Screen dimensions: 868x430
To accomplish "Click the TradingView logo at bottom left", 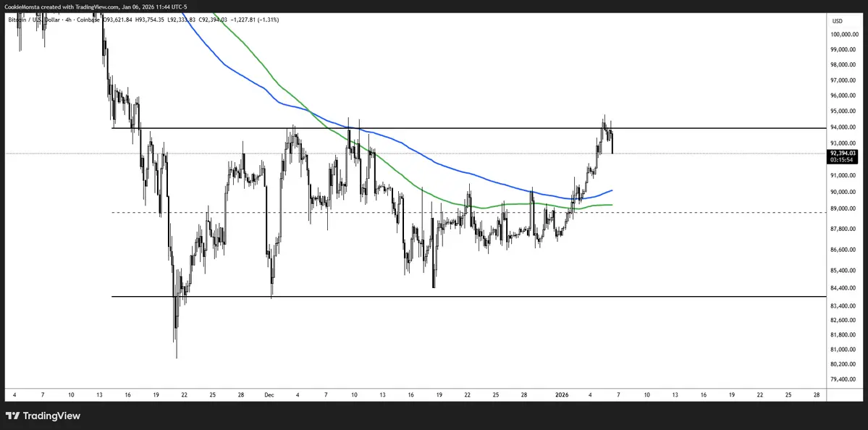I will (43, 416).
